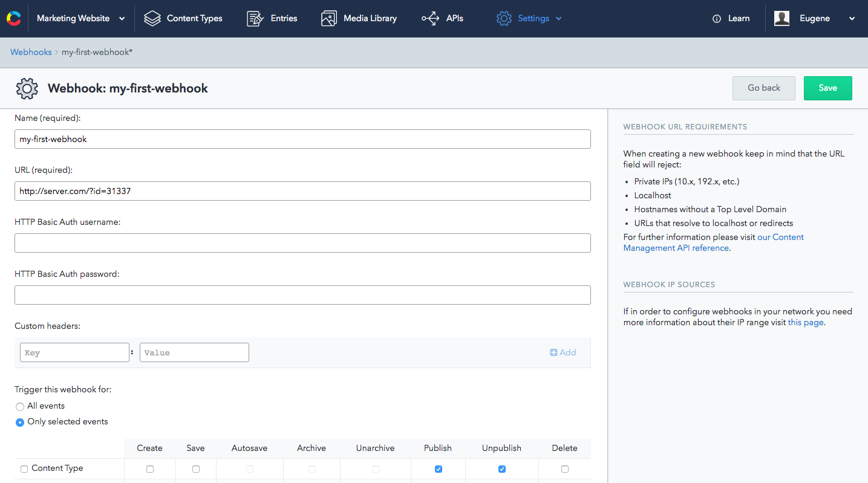Click the my-first-webhook breadcrumb text

[x=97, y=52]
